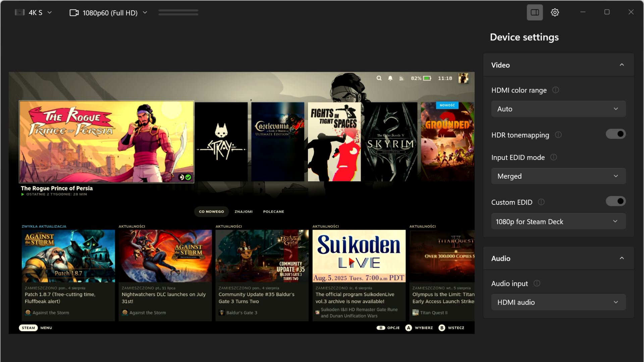Open the Patch 1.8.7 news card
This screenshot has height=362, width=644.
tap(68, 275)
